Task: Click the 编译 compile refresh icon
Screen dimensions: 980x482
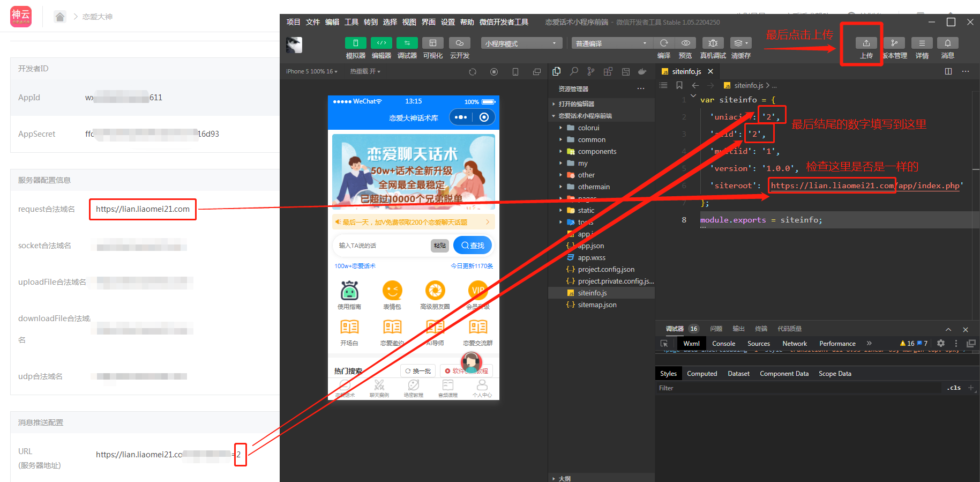Action: coord(664,43)
